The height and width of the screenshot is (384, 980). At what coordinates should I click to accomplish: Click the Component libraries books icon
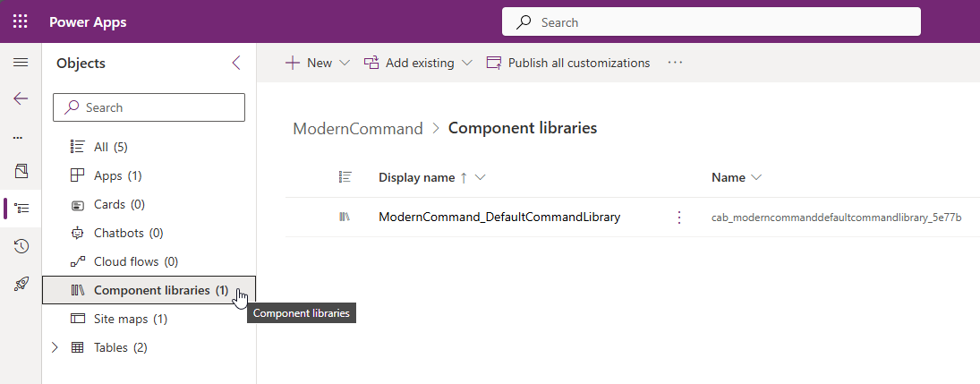pos(78,290)
